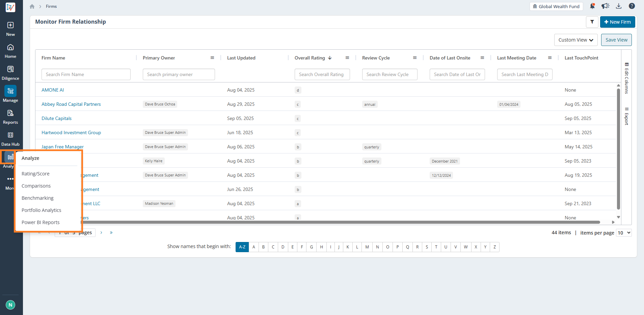Click the filter funnel icon
This screenshot has height=315, width=644.
592,22
